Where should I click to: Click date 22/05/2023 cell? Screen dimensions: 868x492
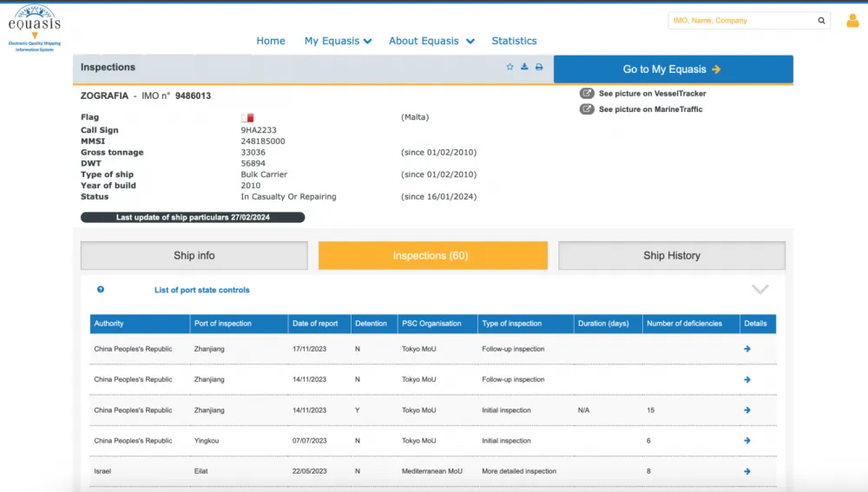tap(310, 471)
